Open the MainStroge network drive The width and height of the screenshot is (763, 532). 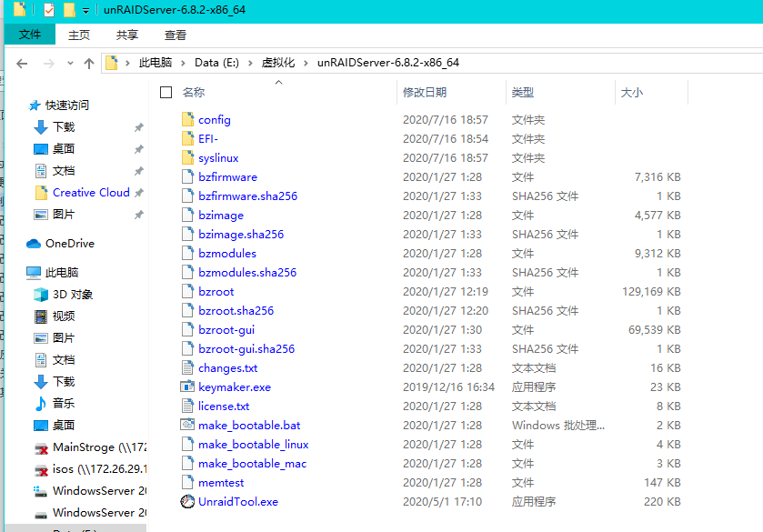click(x=86, y=447)
